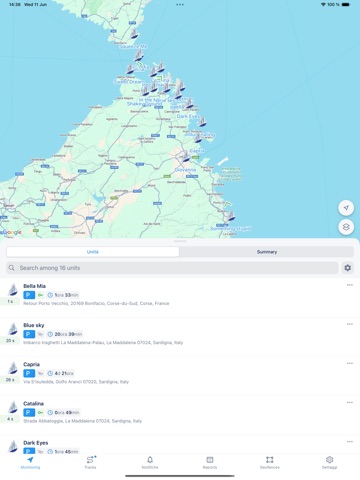This screenshot has height=480, width=360.
Task: Tap the map location arrow button
Action: tap(346, 208)
